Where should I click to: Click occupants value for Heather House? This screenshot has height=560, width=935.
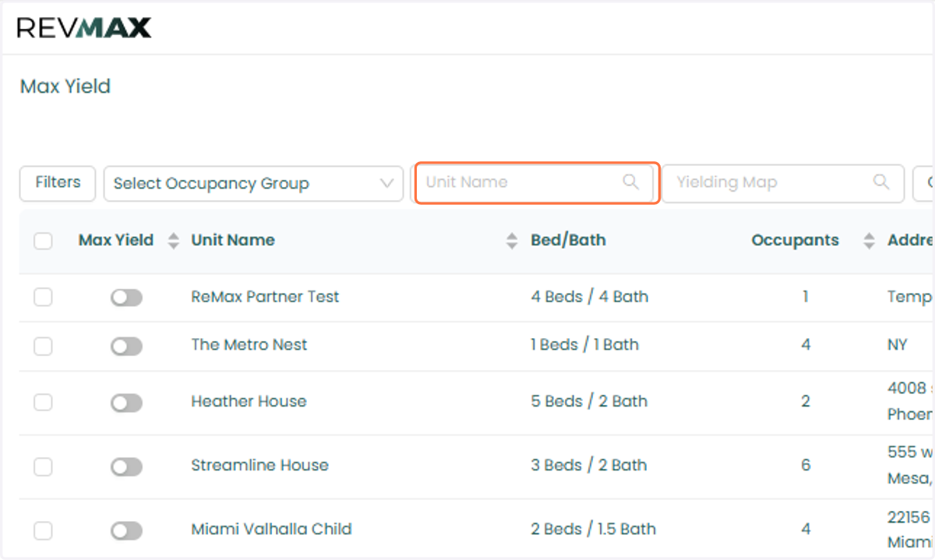click(x=806, y=401)
